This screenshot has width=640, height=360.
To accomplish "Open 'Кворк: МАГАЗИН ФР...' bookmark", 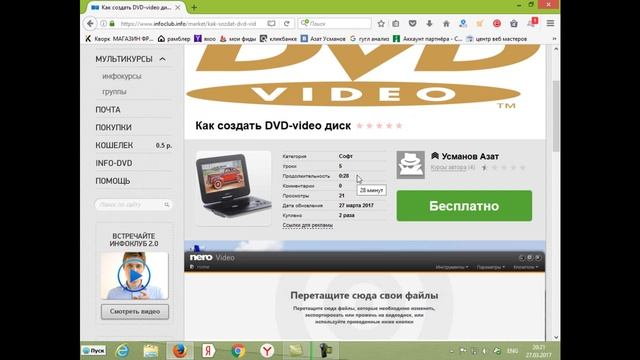I will (119, 39).
